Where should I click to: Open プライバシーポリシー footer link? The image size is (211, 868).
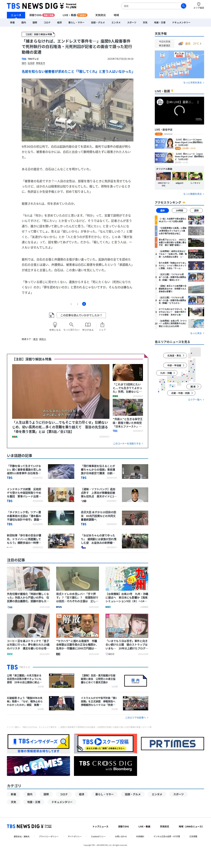(48, 836)
